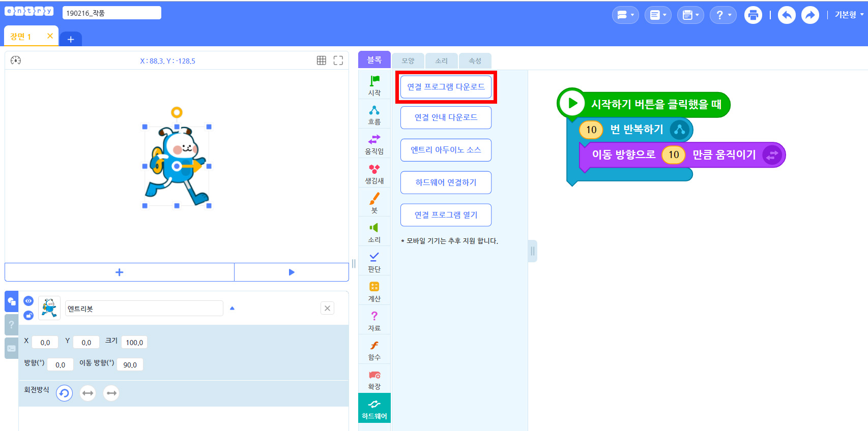
Task: Open the file menu dropdown
Action: [658, 15]
